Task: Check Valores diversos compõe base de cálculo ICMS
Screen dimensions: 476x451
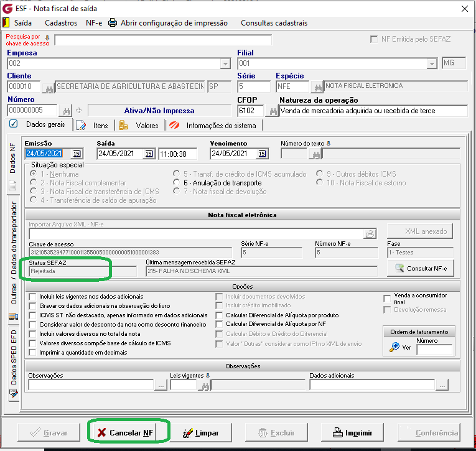Action: point(32,343)
